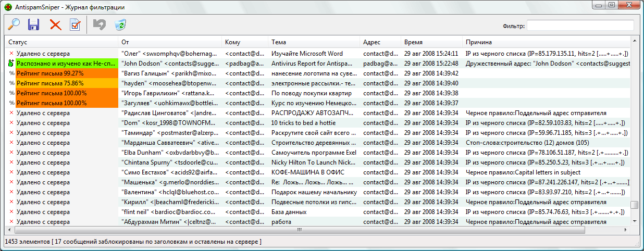Screen dimensions: 644x251
Task: Click the vertical scrollbar thumb
Action: (x=634, y=205)
